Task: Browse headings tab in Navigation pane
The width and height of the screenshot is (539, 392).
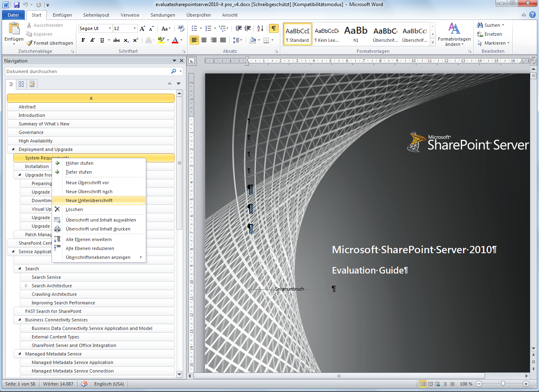Action: pos(11,84)
